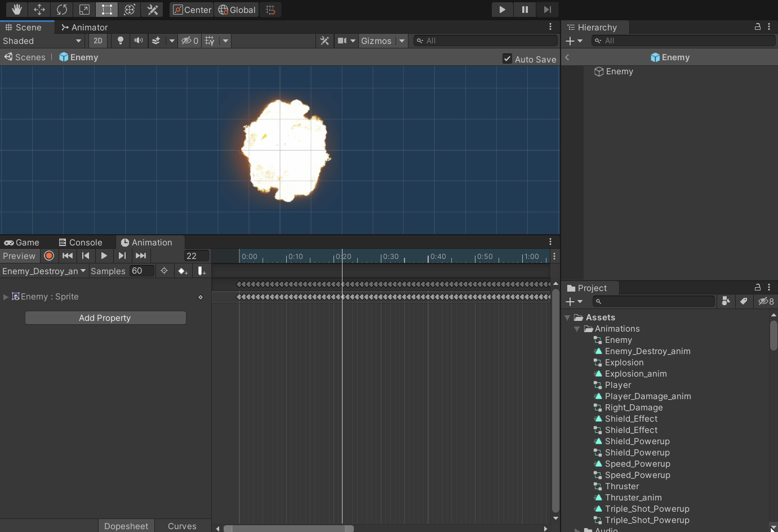
Task: Play the animation clip
Action: (x=104, y=256)
